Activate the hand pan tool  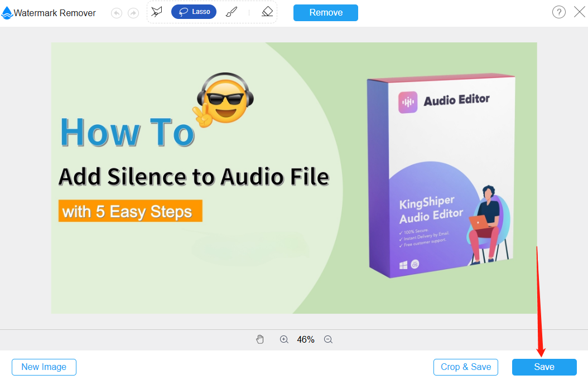(x=260, y=339)
